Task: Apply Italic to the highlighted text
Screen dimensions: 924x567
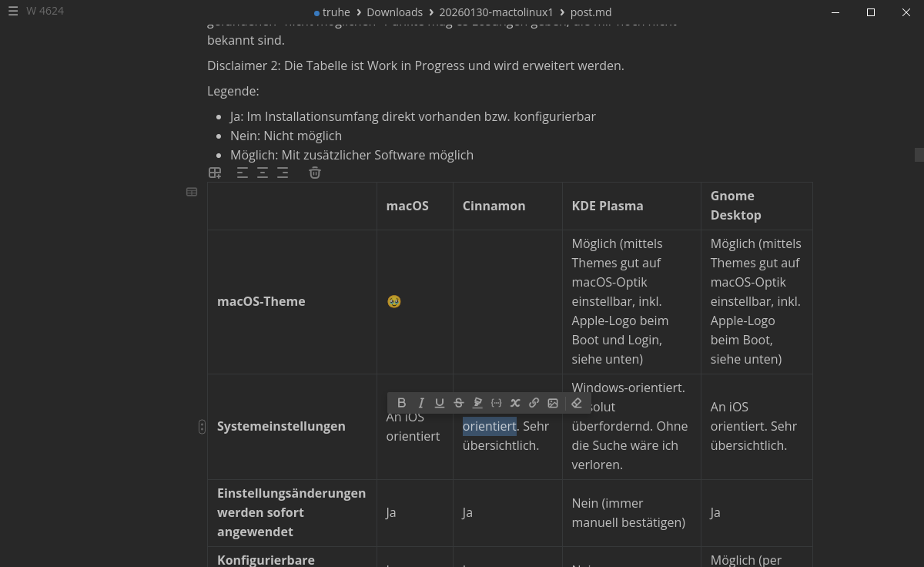Action: point(421,403)
